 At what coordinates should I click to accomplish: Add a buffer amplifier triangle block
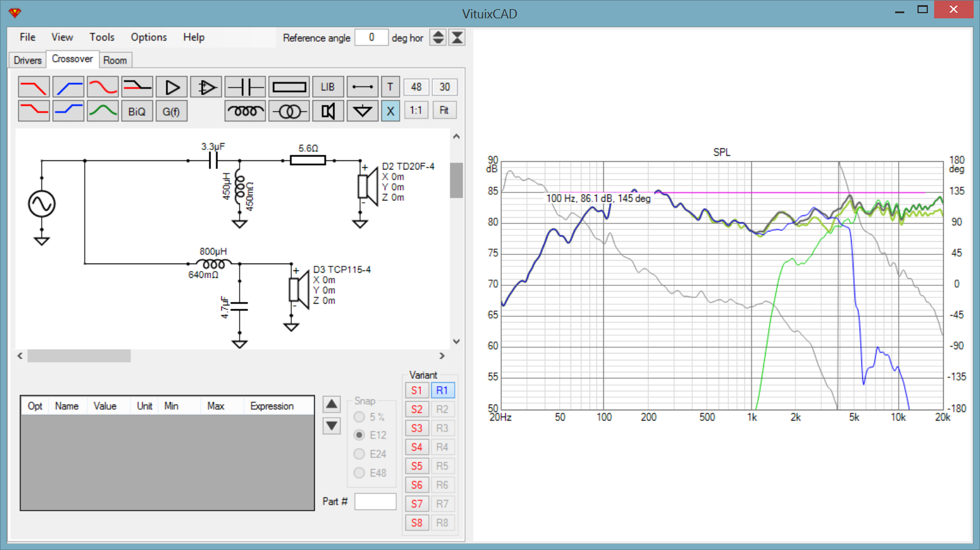tap(171, 87)
